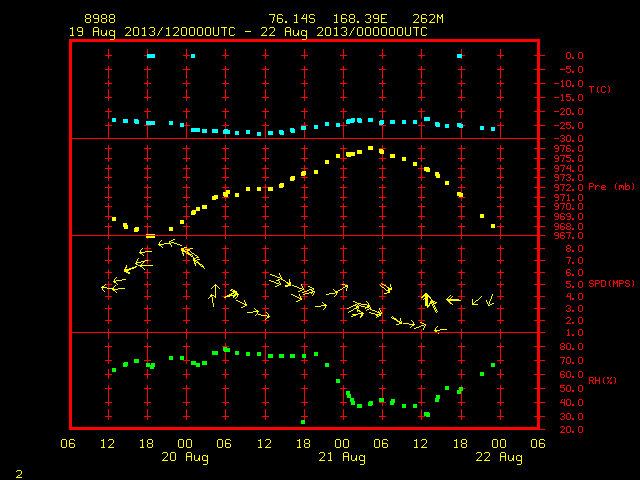Click the lowest green humidity point near 18
This screenshot has height=480, width=640.
point(303,422)
